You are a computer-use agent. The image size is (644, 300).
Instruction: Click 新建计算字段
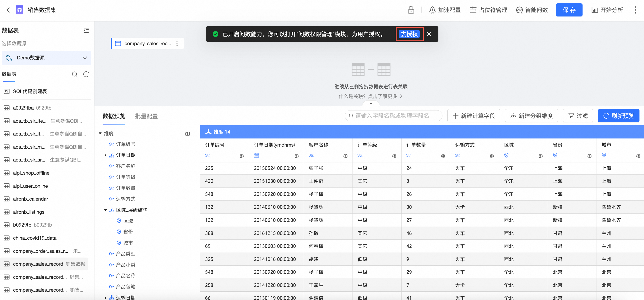(473, 116)
